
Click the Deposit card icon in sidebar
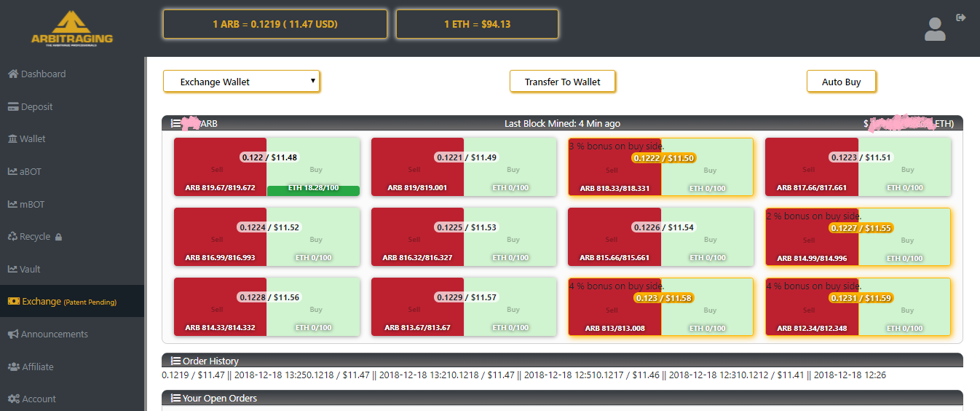(13, 107)
